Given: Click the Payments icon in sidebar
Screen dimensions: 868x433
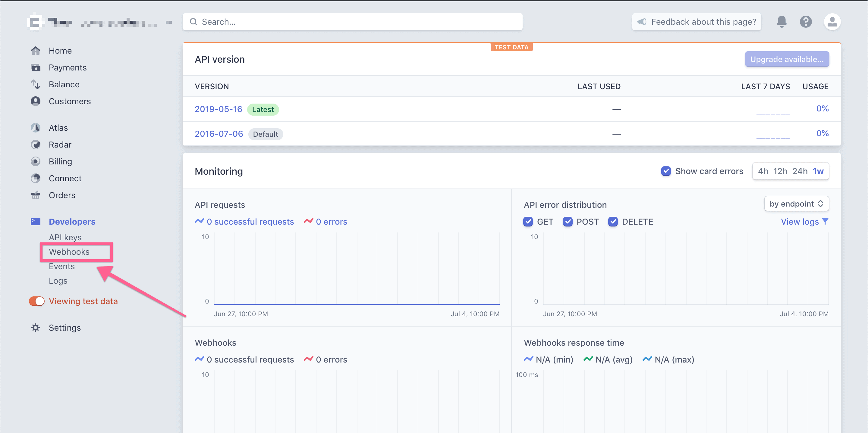Looking at the screenshot, I should (35, 67).
